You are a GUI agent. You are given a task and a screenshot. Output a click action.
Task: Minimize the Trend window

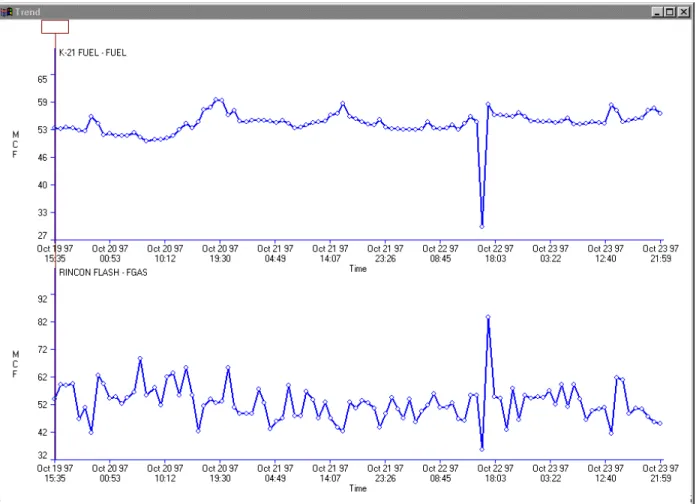coord(657,12)
